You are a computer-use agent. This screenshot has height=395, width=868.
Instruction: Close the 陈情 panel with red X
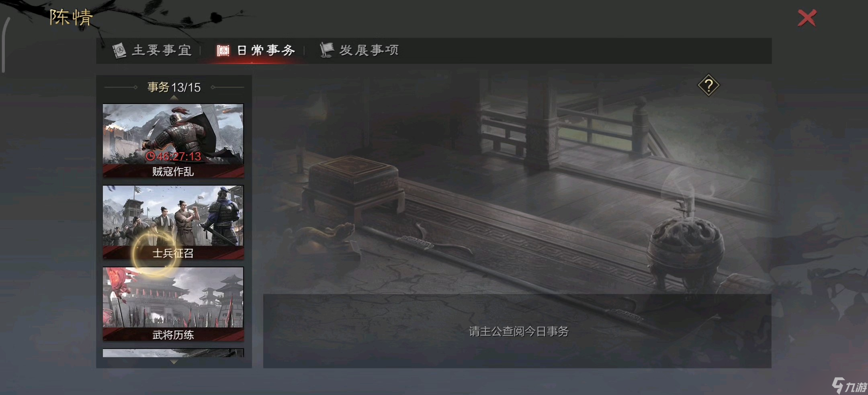click(x=807, y=18)
